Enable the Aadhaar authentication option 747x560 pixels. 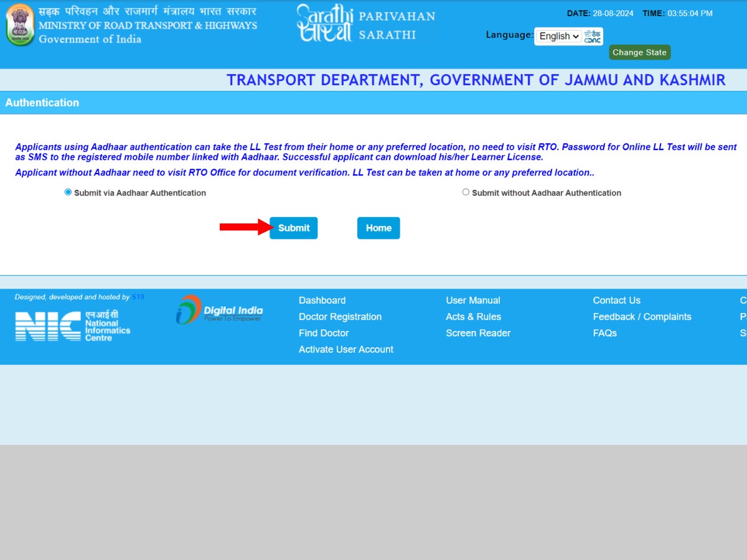click(x=68, y=192)
